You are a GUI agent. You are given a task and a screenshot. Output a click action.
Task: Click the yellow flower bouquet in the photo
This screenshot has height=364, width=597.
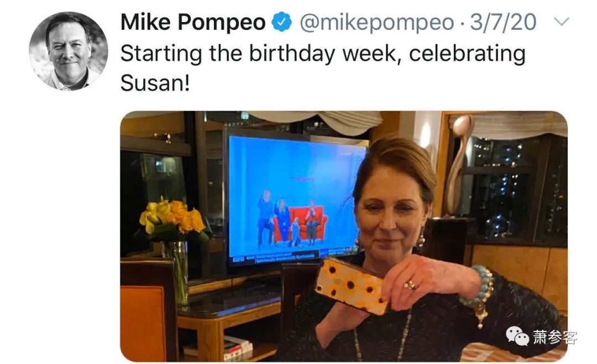coord(173,220)
